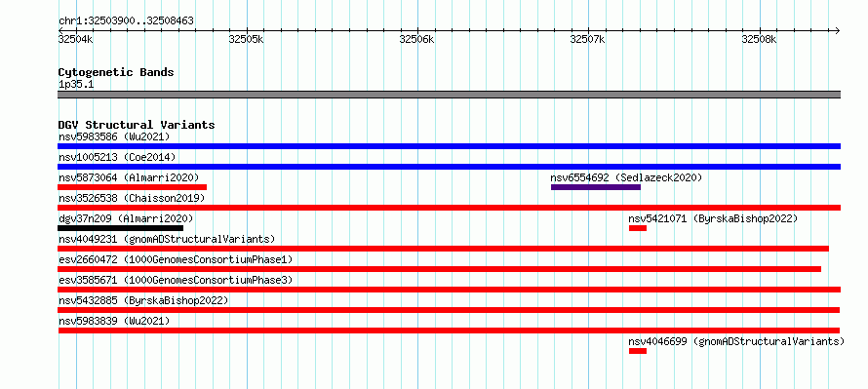
Task: Select the black dgv37n209 region bar
Action: 121,228
